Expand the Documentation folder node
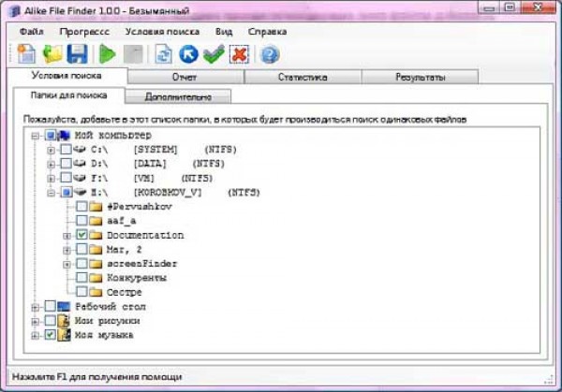Image resolution: width=562 pixels, height=392 pixels. click(67, 236)
